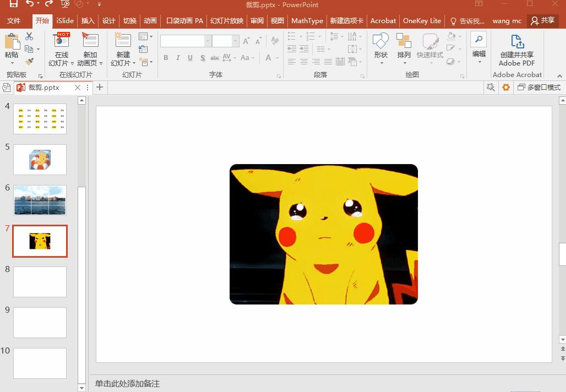The image size is (566, 392).
Task: Open the font size dropdown
Action: tap(235, 41)
